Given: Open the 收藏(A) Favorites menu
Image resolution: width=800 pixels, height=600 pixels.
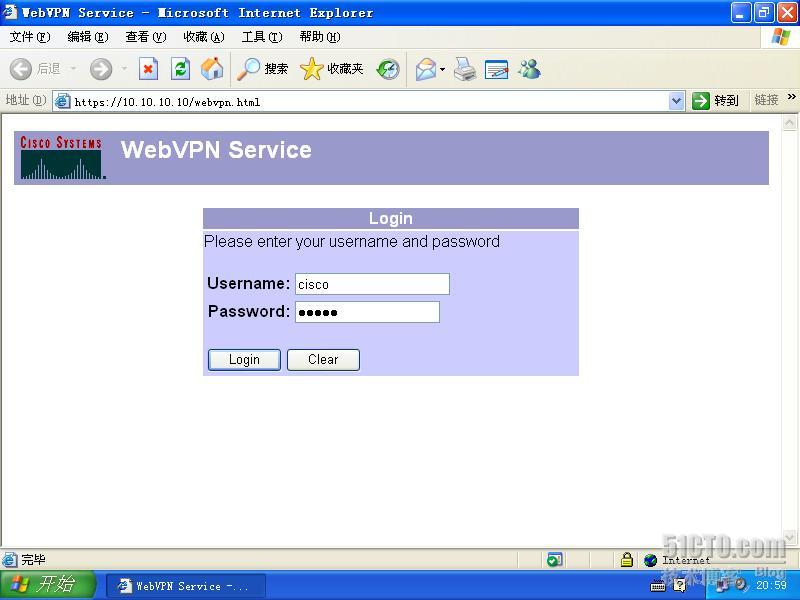Looking at the screenshot, I should point(204,37).
